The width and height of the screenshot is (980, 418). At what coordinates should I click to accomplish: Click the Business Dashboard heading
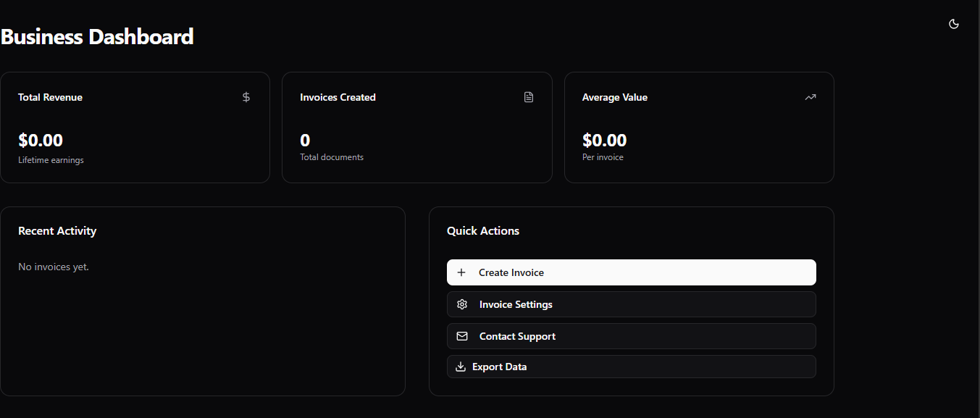[x=97, y=36]
